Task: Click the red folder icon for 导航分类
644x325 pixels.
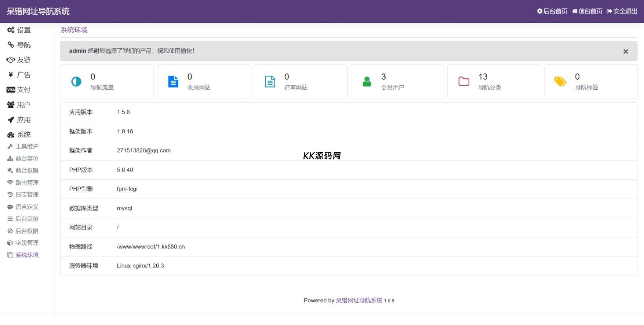Action: 464,81
